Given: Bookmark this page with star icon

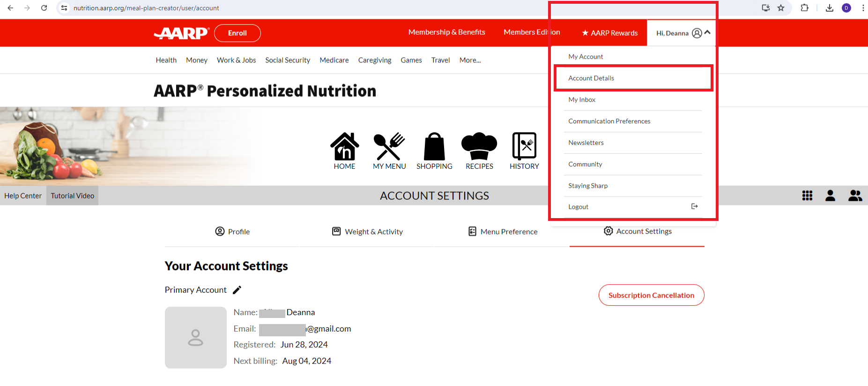Looking at the screenshot, I should [781, 8].
